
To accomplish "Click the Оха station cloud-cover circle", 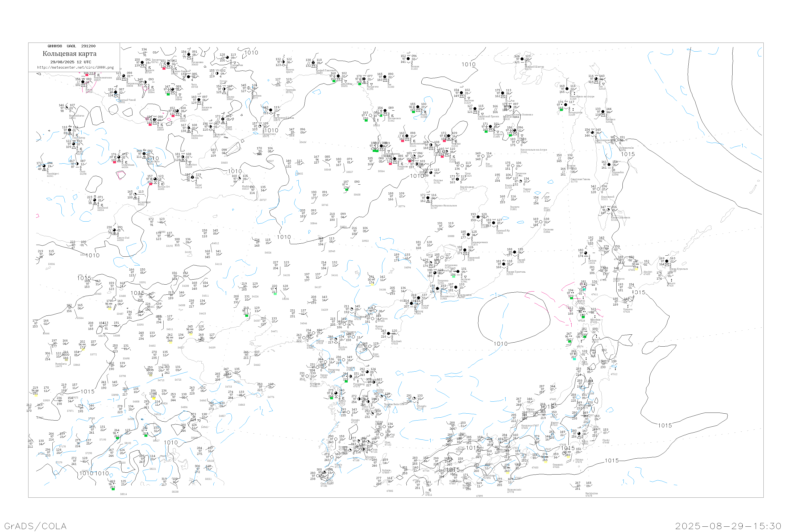I will [596, 79].
